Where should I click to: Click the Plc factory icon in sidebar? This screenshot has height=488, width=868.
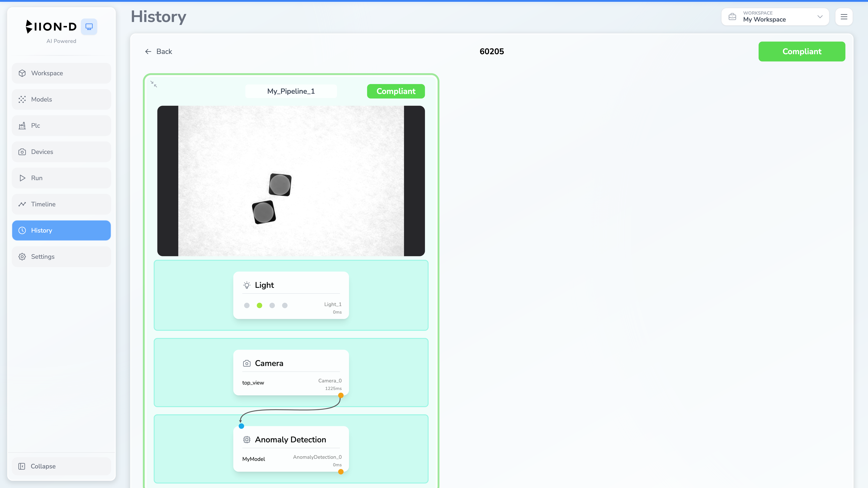[x=22, y=126]
